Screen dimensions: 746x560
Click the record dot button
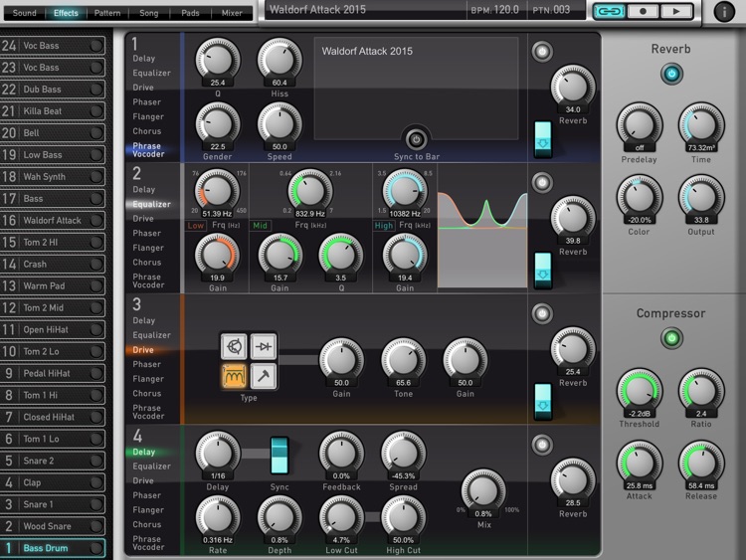click(643, 11)
